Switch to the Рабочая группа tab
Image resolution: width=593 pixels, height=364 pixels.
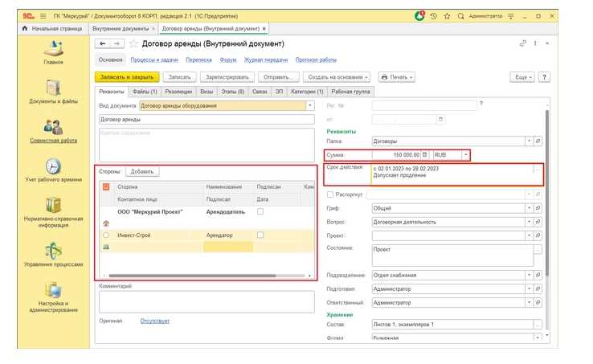(350, 92)
